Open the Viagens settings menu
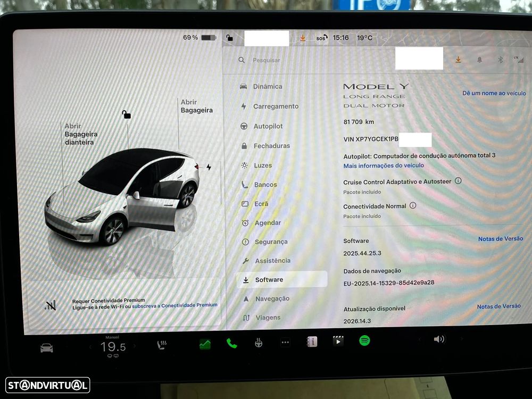 (262, 318)
